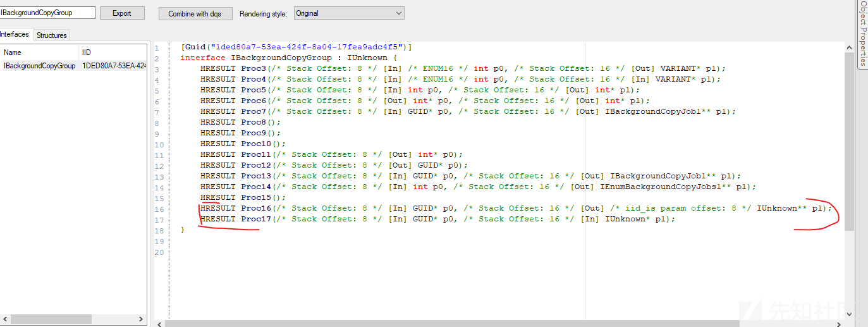Click the Proc4 method line
This screenshot has height=327, width=868.
461,79
